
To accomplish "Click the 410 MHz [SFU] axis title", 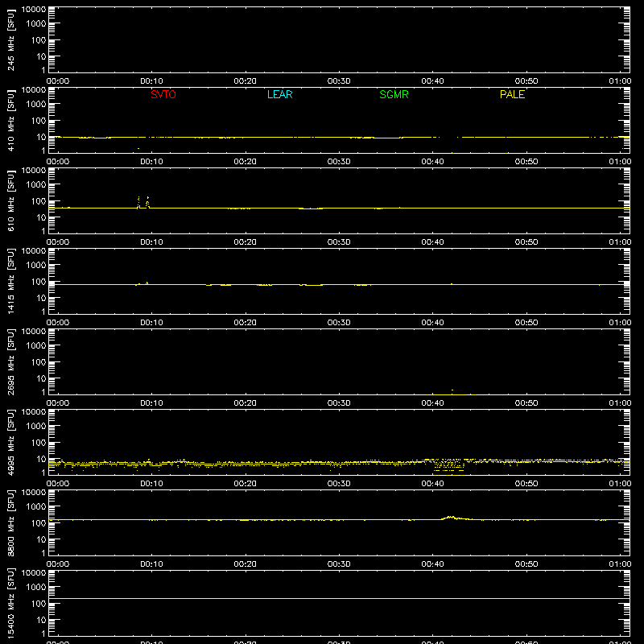I will point(10,120).
